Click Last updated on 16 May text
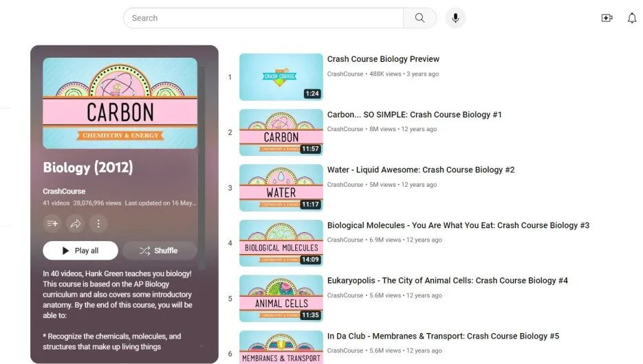643x364 pixels. [x=160, y=203]
